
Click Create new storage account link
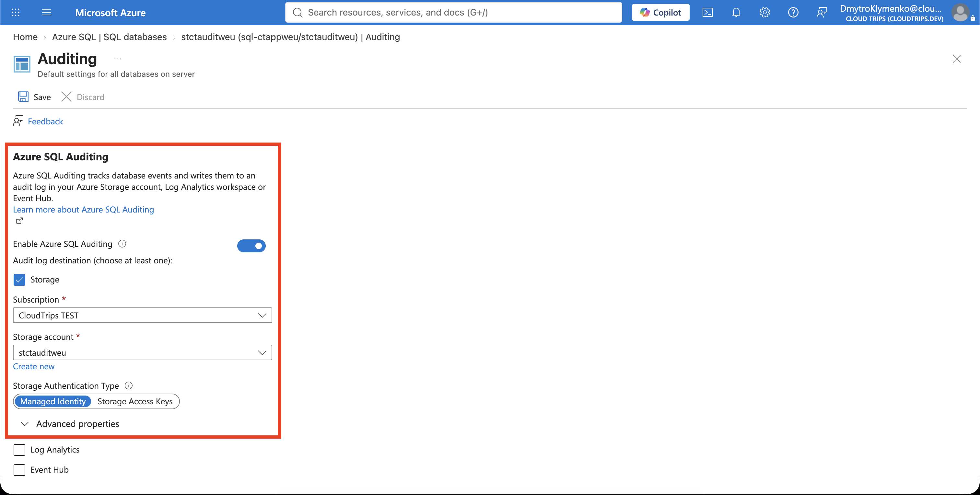pos(34,366)
